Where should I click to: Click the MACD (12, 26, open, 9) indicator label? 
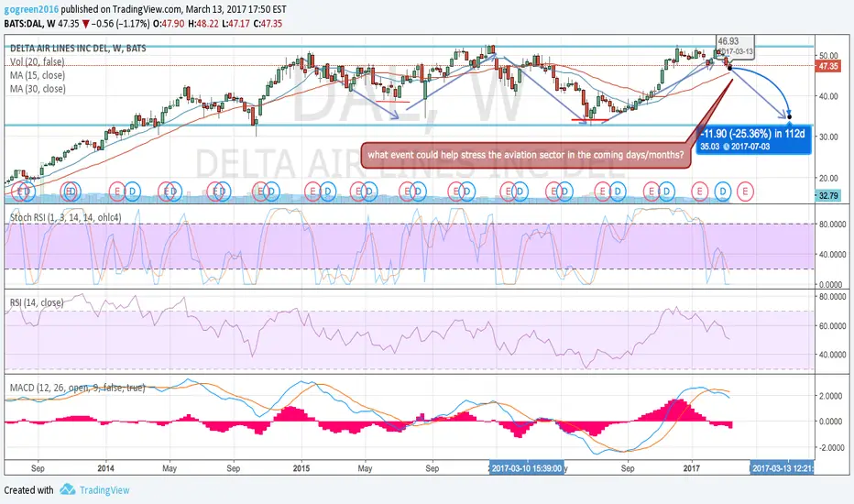pos(77,388)
